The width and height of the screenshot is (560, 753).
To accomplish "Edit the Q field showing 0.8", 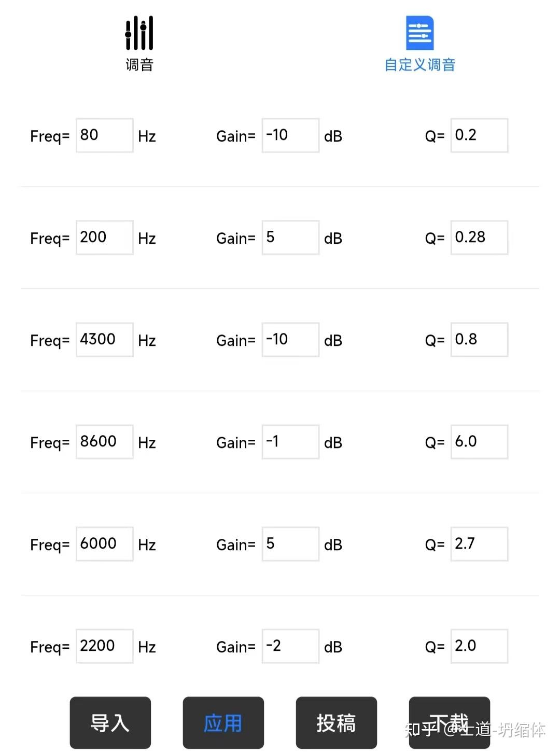I will (479, 340).
